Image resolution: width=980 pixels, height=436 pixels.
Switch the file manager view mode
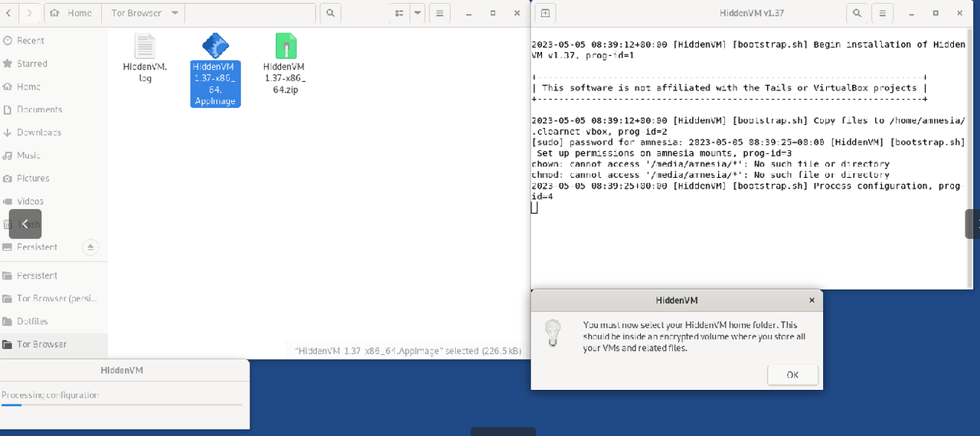point(398,13)
